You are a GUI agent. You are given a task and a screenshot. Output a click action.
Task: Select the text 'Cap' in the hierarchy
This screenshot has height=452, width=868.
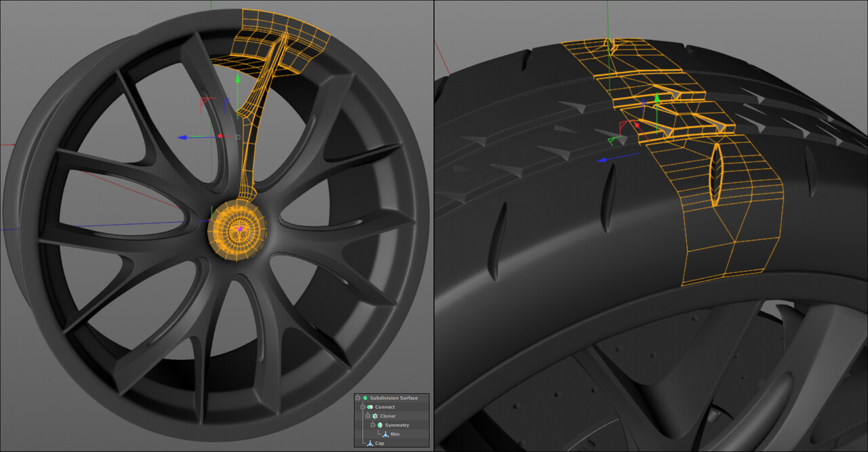[x=380, y=443]
